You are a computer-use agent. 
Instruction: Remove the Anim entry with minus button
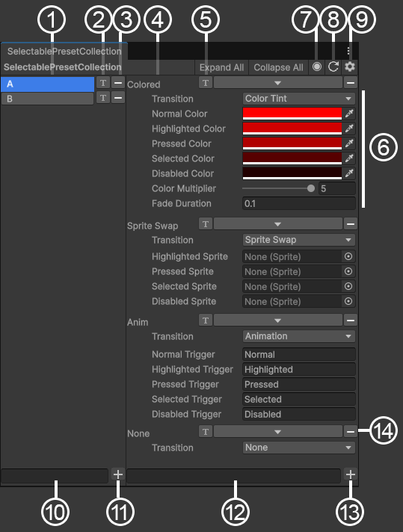pos(351,321)
